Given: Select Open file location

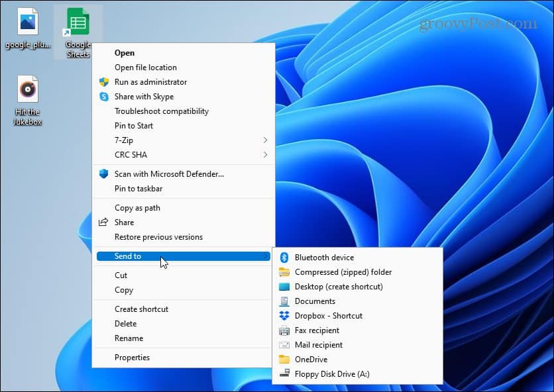Looking at the screenshot, I should [x=147, y=67].
